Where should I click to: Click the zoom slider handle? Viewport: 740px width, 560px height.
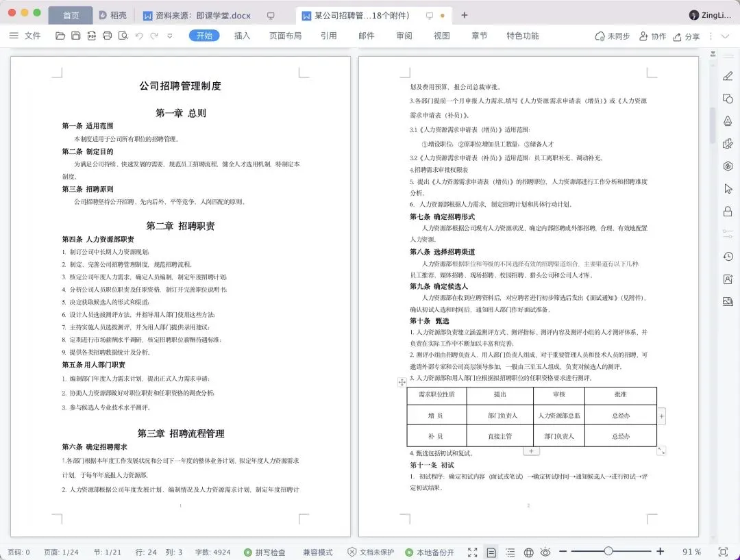click(608, 551)
